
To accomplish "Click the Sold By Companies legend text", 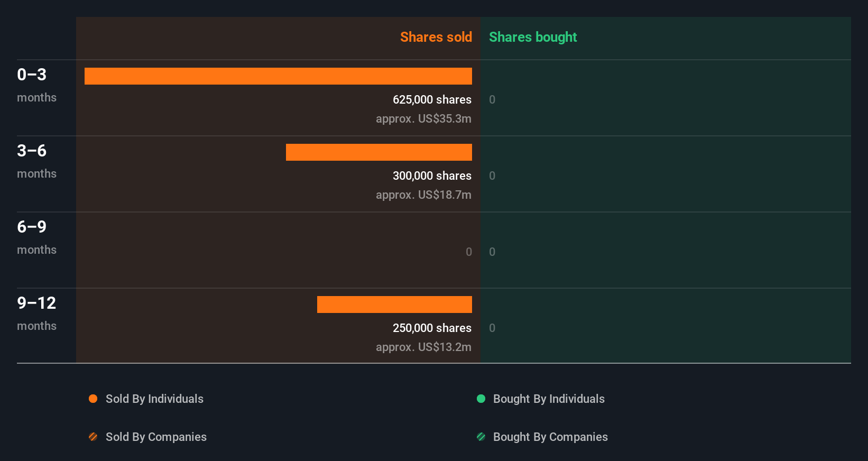I will (x=156, y=437).
